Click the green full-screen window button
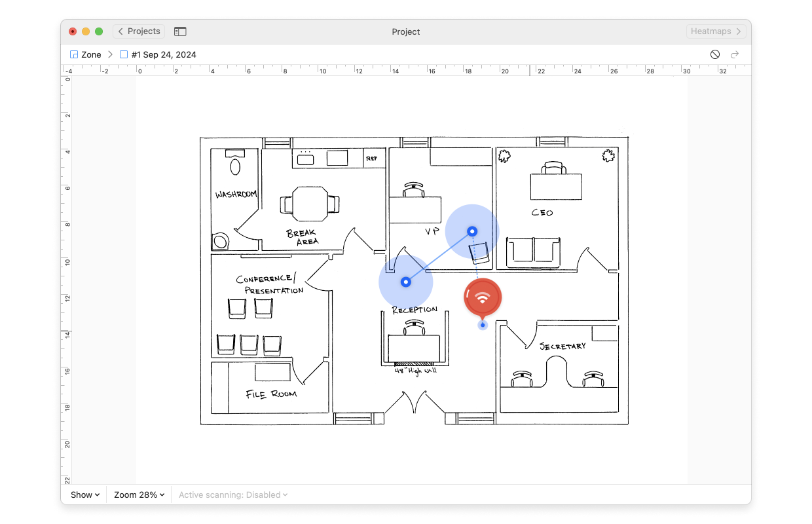This screenshot has height=524, width=812. click(99, 31)
